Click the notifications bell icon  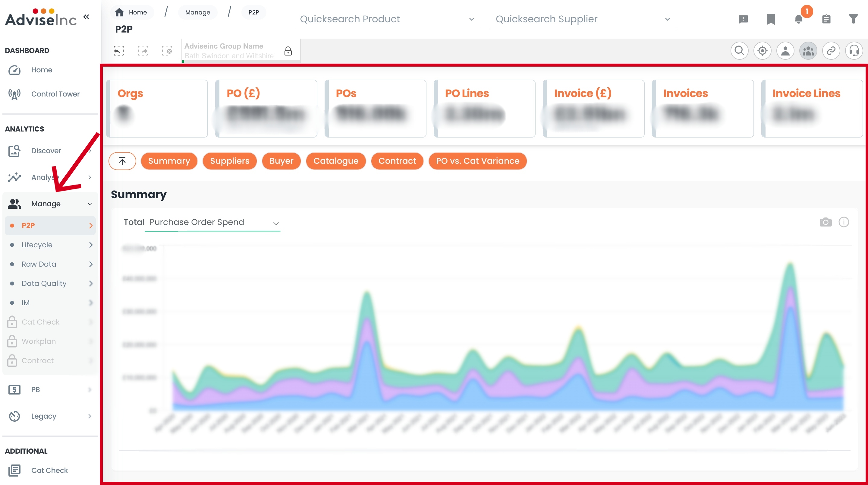pyautogui.click(x=799, y=19)
